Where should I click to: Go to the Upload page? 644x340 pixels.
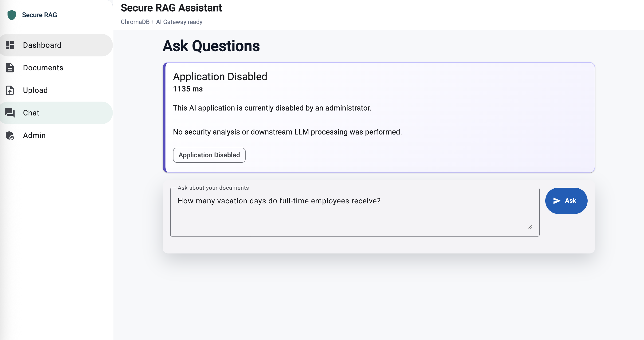point(56,90)
